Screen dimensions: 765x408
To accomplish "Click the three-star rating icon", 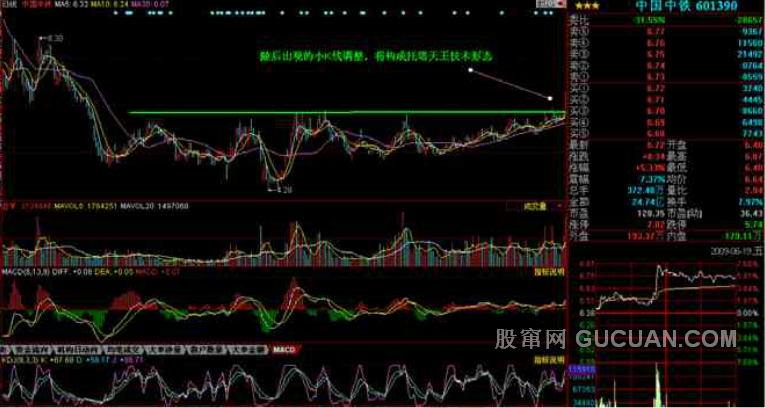I will (585, 6).
